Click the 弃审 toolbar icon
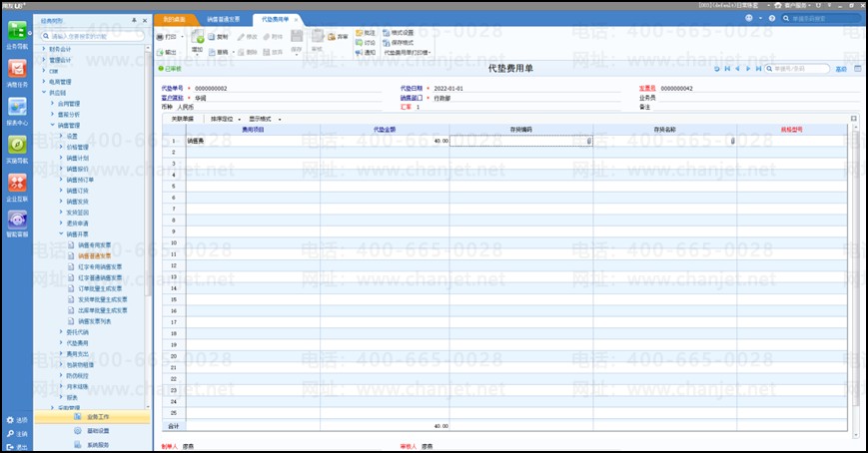868x453 pixels. tap(339, 36)
